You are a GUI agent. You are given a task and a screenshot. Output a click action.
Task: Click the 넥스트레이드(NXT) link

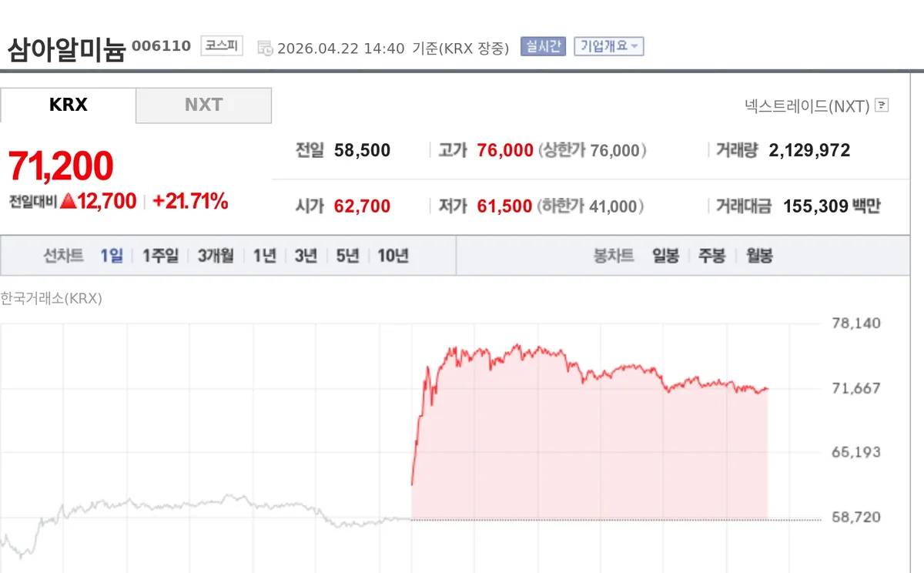coord(807,106)
